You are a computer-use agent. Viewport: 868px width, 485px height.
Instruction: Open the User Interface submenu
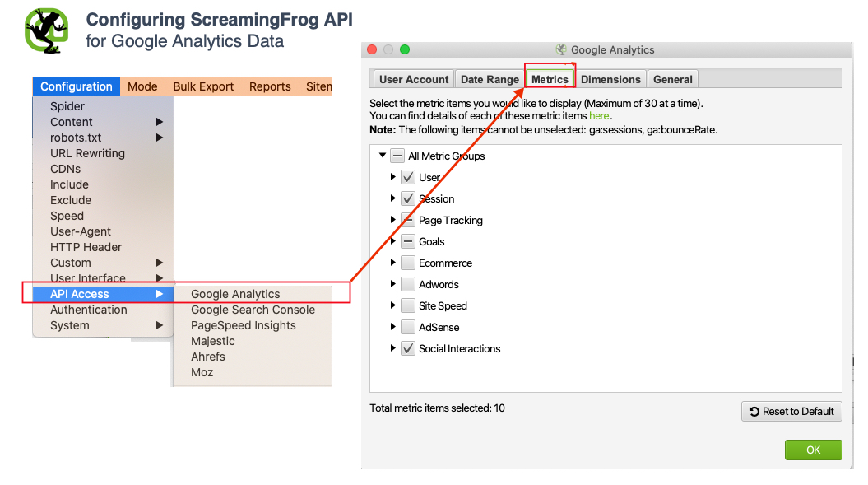[104, 277]
